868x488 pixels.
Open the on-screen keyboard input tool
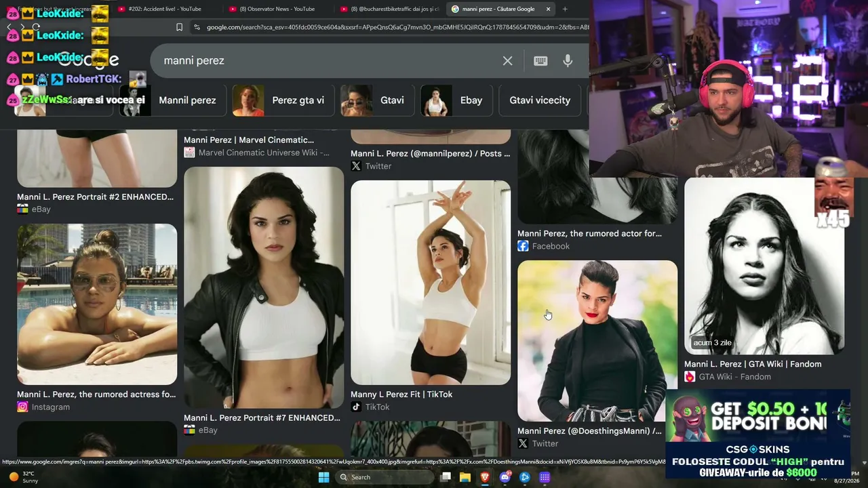click(x=540, y=60)
